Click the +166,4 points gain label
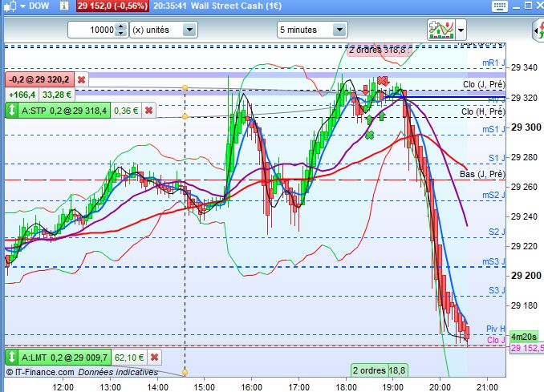This screenshot has height=392, width=544. click(x=22, y=95)
